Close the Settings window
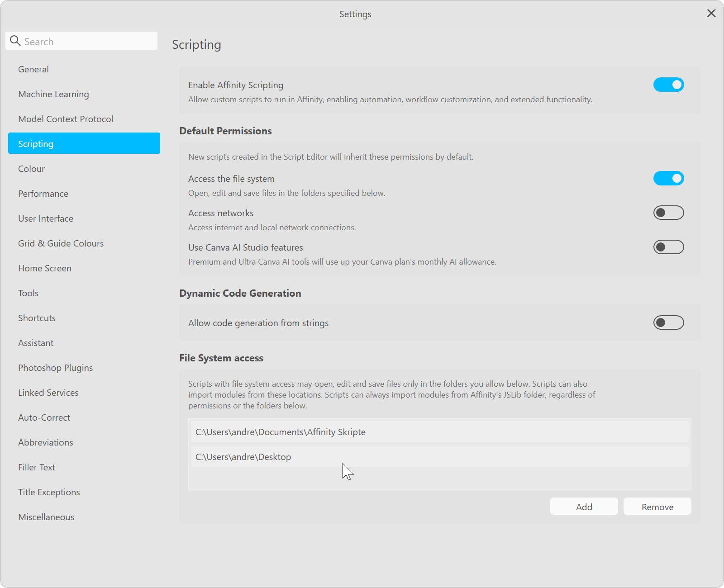The height and width of the screenshot is (588, 724). (711, 14)
